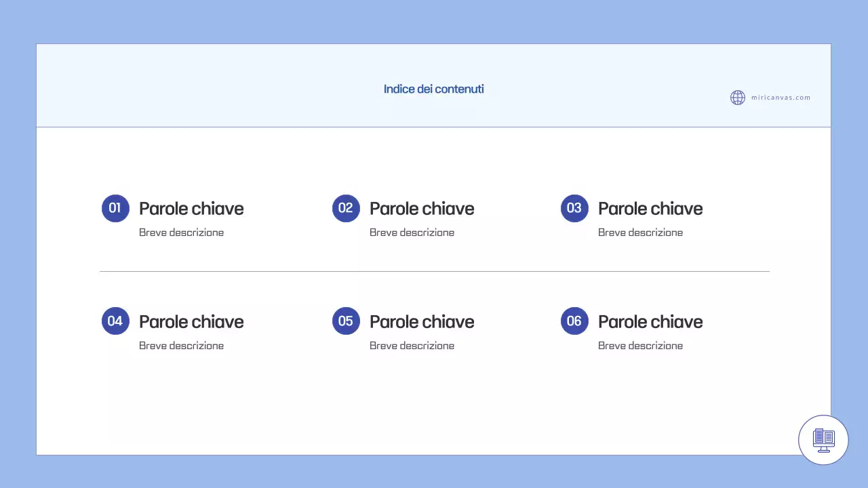The image size is (868, 488).
Task: Select the 'Parole chiave' heading next to 06
Action: tap(650, 322)
